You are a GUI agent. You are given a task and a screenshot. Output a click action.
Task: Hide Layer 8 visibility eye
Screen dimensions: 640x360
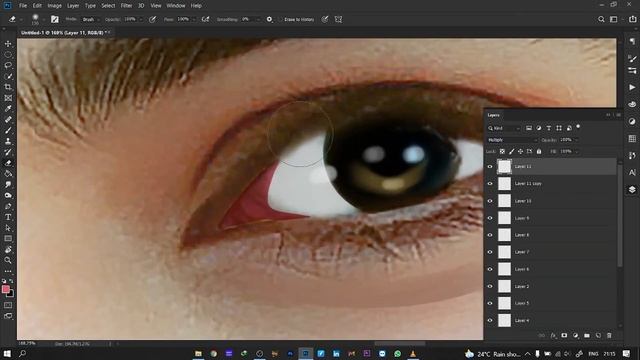[x=490, y=235]
